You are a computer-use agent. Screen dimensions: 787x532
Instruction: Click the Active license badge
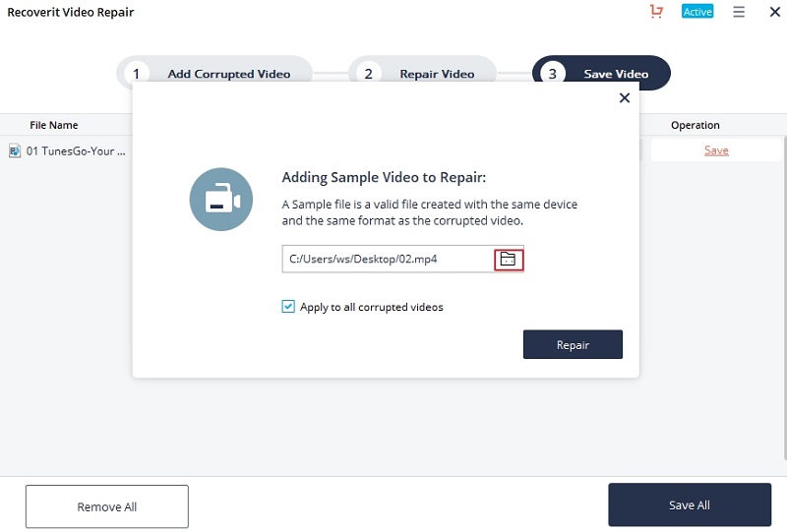coord(697,12)
